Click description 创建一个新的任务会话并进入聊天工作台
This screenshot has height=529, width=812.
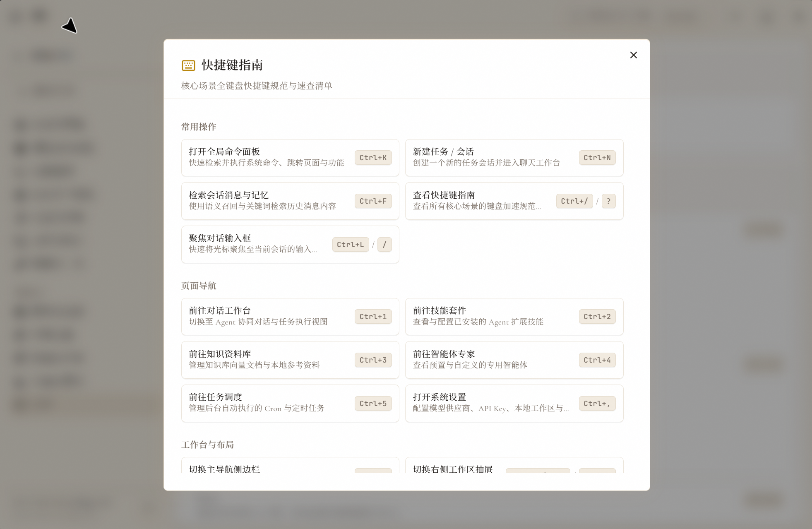tap(486, 163)
